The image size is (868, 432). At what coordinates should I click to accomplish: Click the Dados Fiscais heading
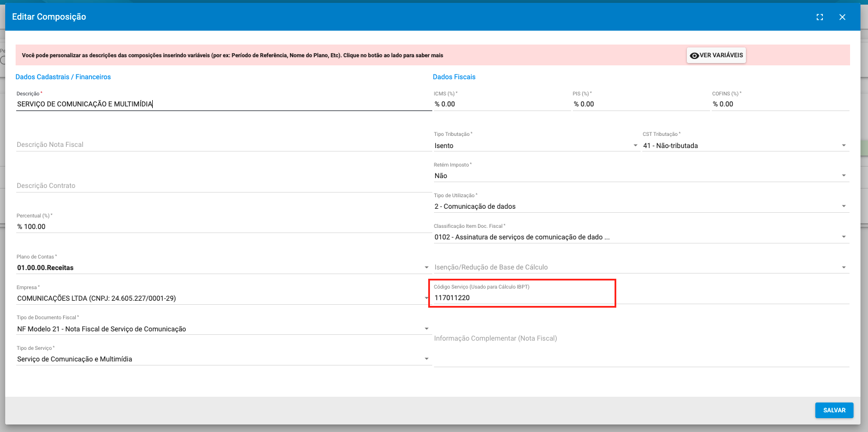click(x=454, y=77)
